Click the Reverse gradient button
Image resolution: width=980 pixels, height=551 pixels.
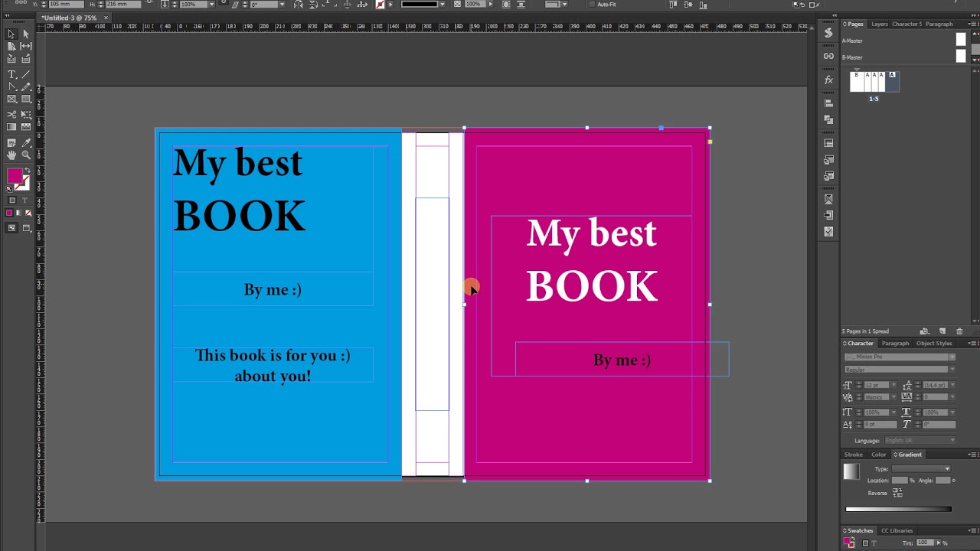(897, 493)
